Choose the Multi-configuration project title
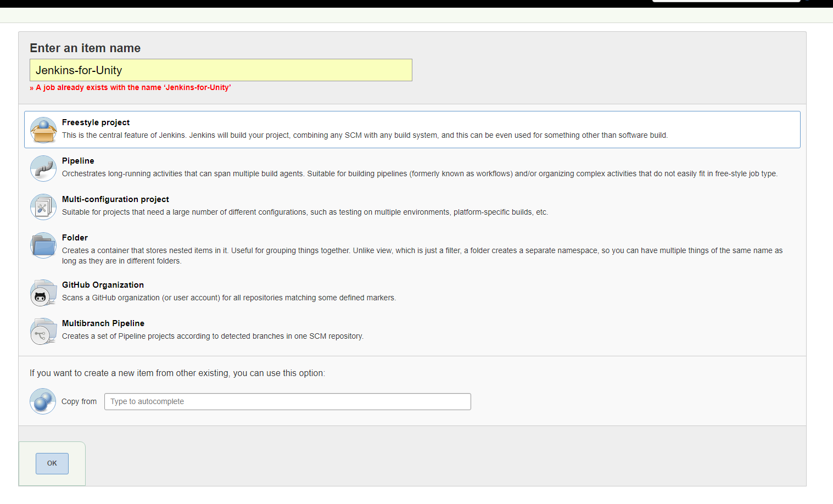This screenshot has height=504, width=833. click(x=115, y=199)
